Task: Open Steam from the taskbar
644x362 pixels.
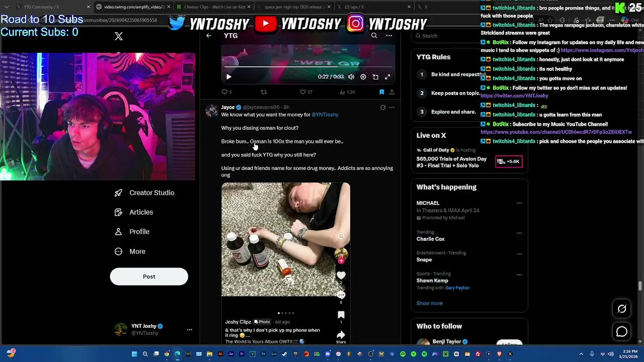Action: [x=284, y=354]
